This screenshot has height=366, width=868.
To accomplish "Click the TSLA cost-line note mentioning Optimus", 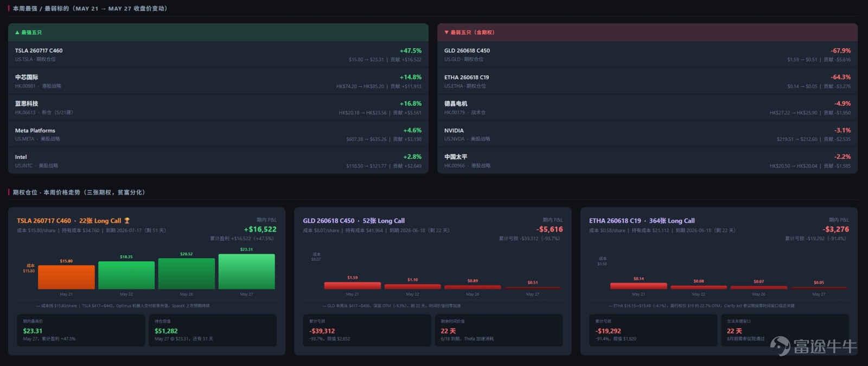I will [123, 306].
